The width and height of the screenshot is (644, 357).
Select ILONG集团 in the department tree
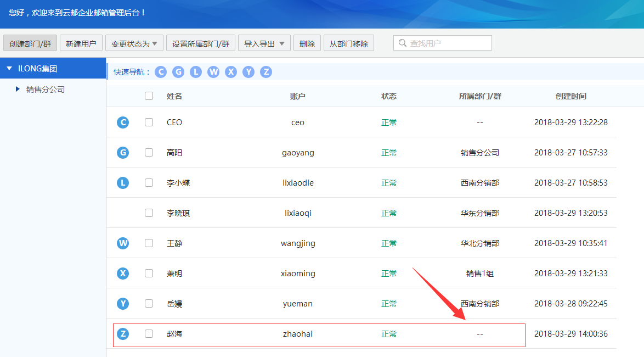(53, 68)
